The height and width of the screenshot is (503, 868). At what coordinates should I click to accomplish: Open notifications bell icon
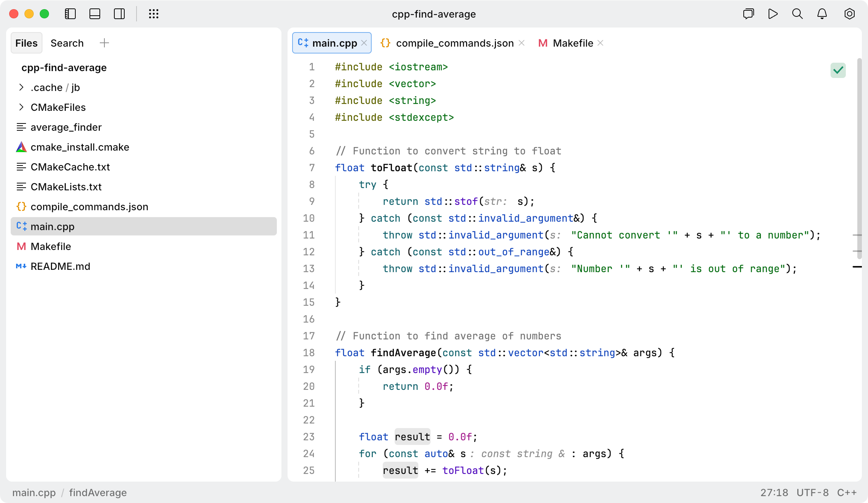822,14
